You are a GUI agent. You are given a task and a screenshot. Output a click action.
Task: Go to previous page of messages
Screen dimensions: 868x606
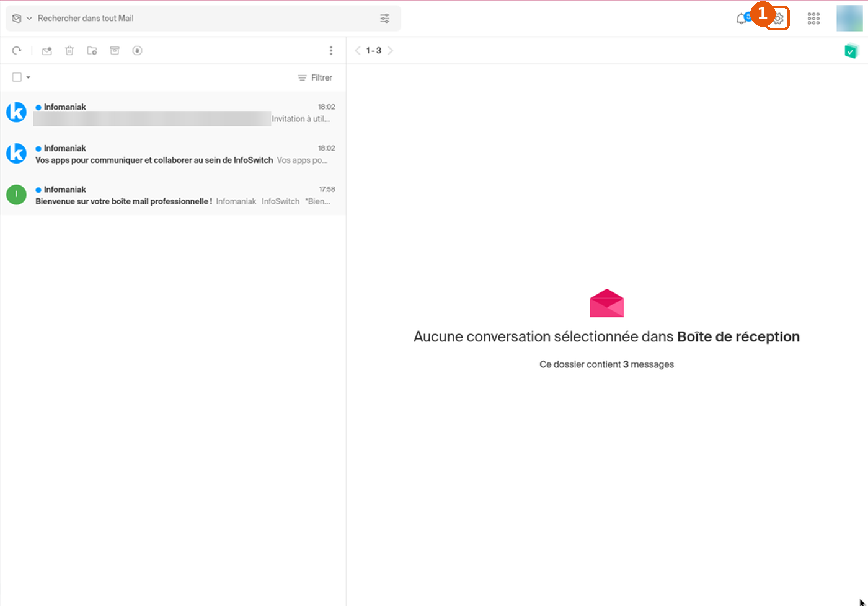click(358, 51)
